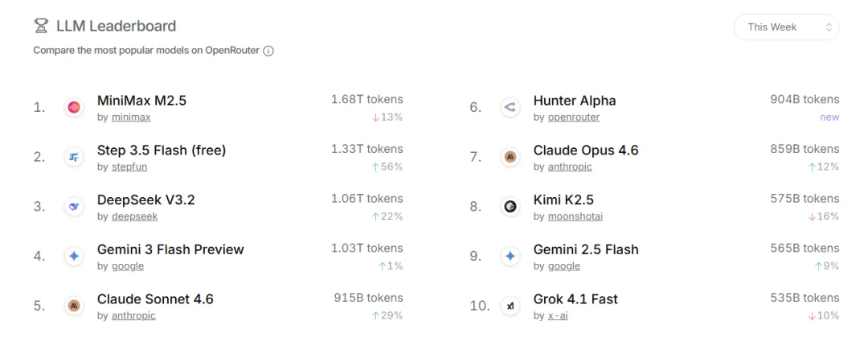
Task: Click the LLM Leaderboard heading
Action: coord(116,27)
